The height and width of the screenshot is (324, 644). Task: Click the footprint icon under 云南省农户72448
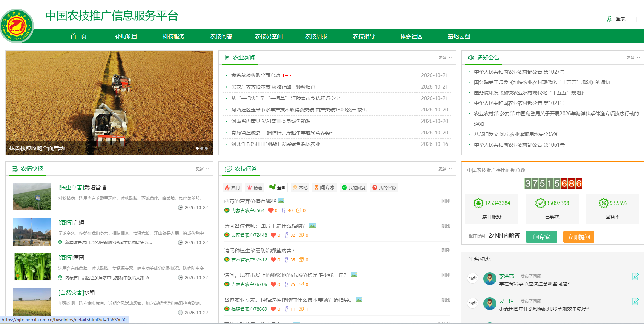[x=286, y=235]
